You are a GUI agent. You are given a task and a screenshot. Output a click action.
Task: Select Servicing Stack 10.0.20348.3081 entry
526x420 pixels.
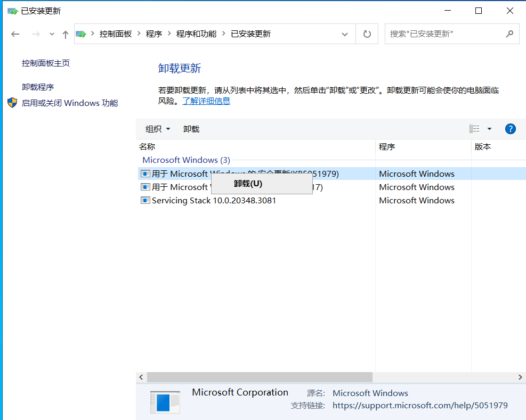pyautogui.click(x=214, y=201)
